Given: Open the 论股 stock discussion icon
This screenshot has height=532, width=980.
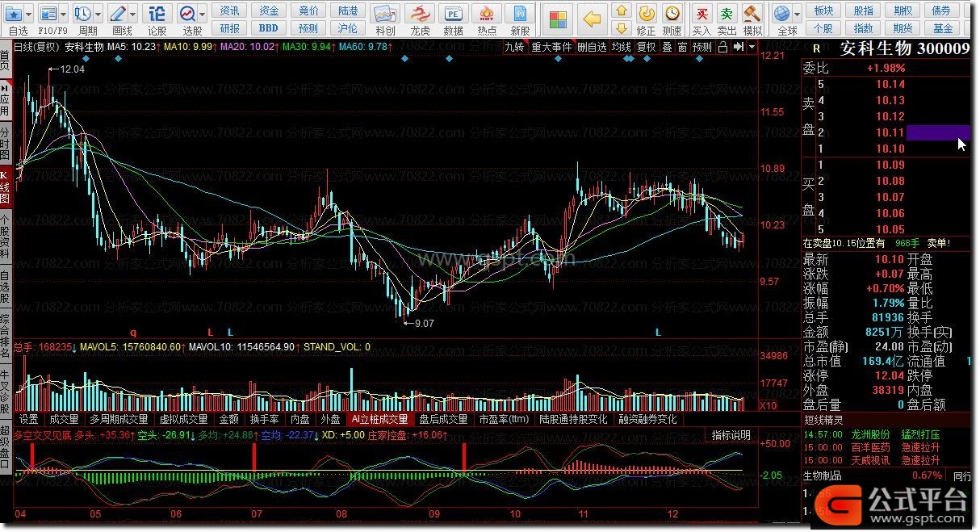Looking at the screenshot, I should [x=157, y=14].
